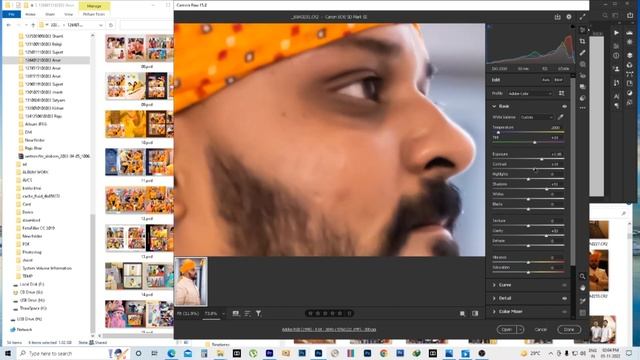This screenshot has height=360, width=640.
Task: Click the Exposure slider
Action: point(528,159)
